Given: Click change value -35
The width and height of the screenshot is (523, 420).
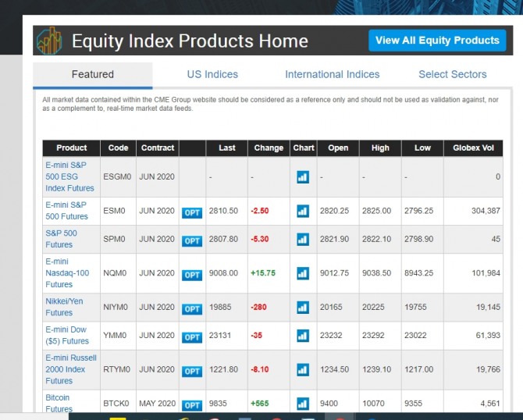Looking at the screenshot, I should (x=257, y=336).
